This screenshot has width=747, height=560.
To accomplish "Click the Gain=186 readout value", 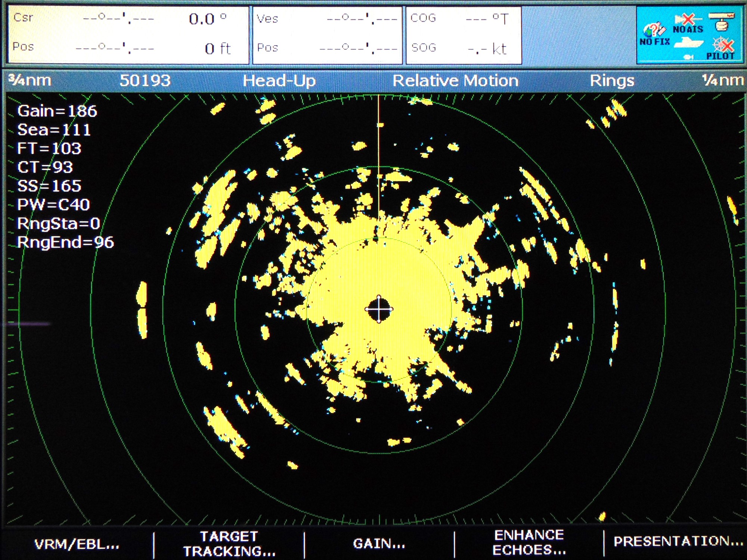I will (x=57, y=111).
